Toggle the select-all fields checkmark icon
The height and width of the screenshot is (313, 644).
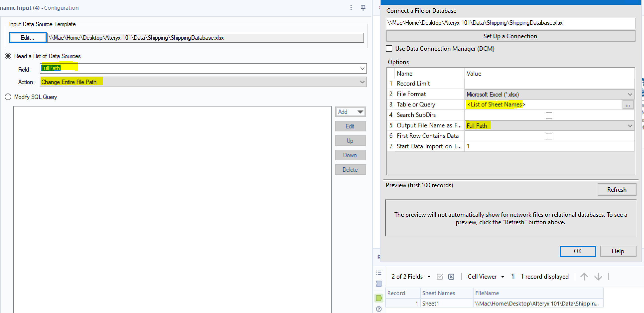tap(440, 277)
